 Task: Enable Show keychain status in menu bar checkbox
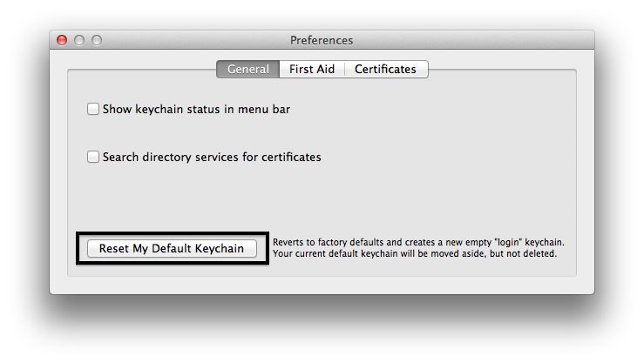point(93,110)
